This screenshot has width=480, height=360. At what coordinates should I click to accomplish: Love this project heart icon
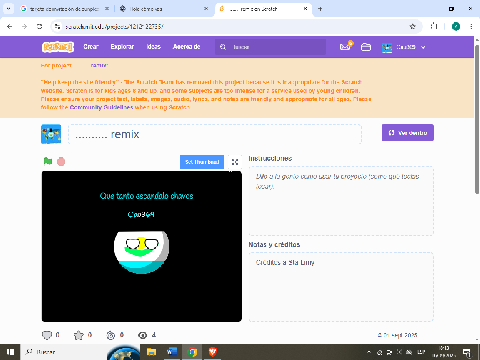tap(47, 335)
